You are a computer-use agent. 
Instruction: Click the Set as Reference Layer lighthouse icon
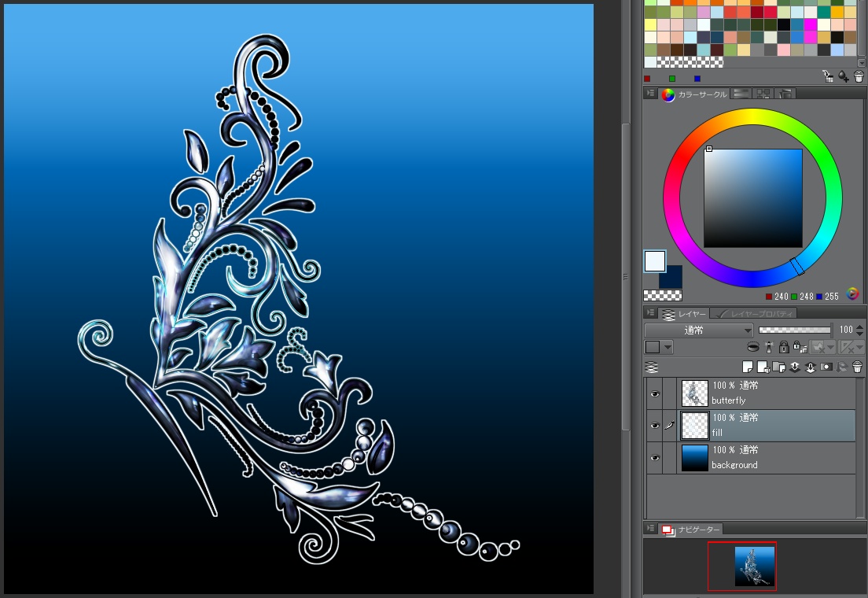click(x=768, y=347)
